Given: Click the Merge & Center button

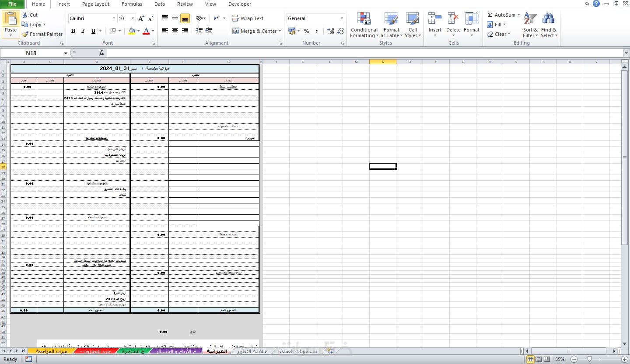Looking at the screenshot, I should 254,31.
